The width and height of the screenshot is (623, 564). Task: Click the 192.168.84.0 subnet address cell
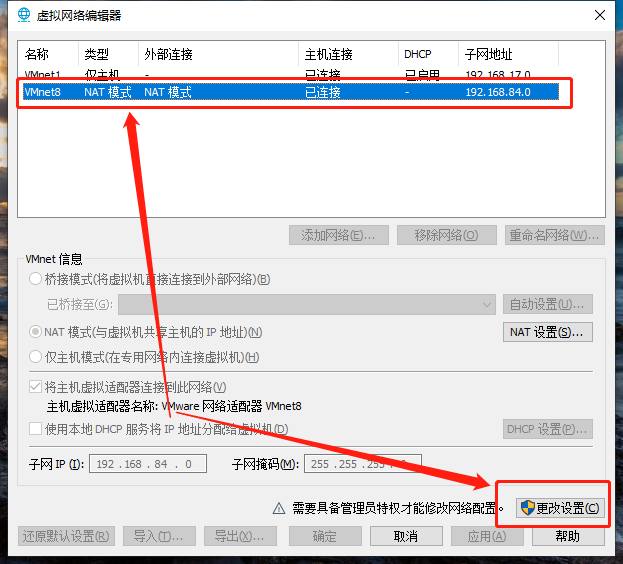(x=498, y=92)
